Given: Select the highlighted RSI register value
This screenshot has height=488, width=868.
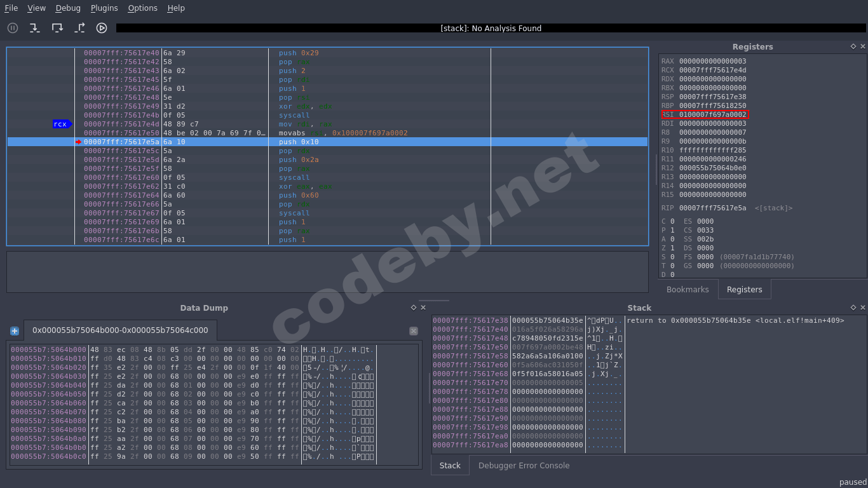Looking at the screenshot, I should pyautogui.click(x=712, y=115).
